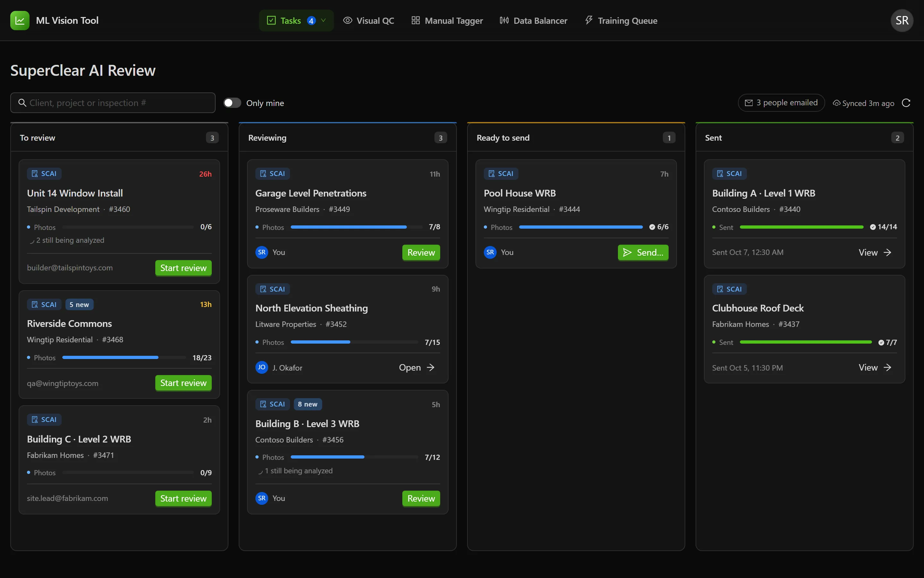Click the 5 new badge
This screenshot has width=924, height=578.
click(x=80, y=304)
